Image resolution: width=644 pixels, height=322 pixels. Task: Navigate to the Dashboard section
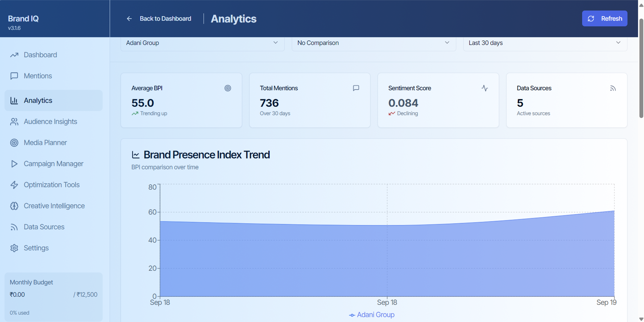[x=40, y=55]
